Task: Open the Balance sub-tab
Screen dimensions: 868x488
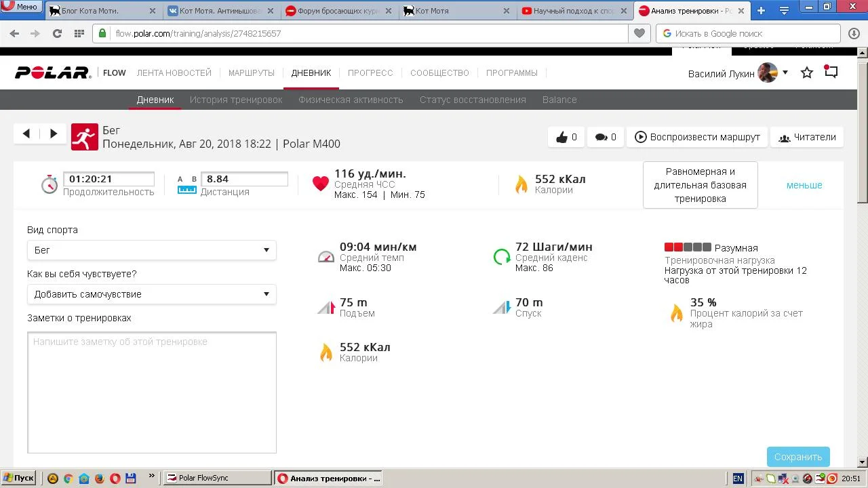Action: [559, 100]
